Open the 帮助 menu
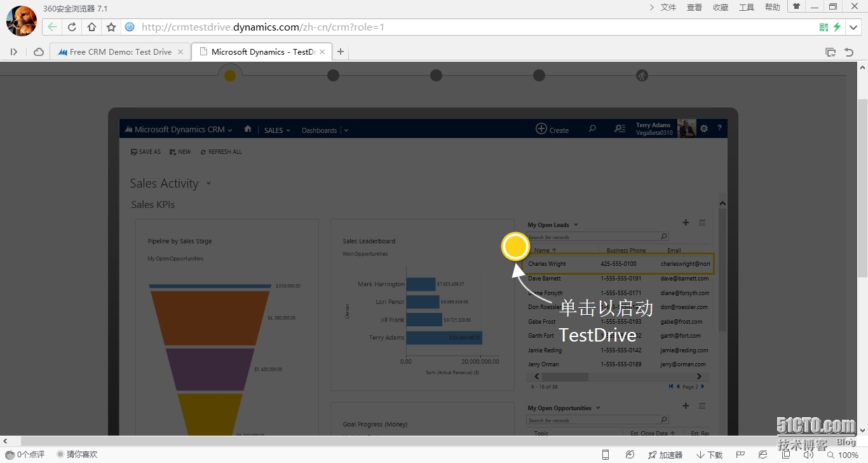Image resolution: width=868 pixels, height=463 pixels. (773, 8)
